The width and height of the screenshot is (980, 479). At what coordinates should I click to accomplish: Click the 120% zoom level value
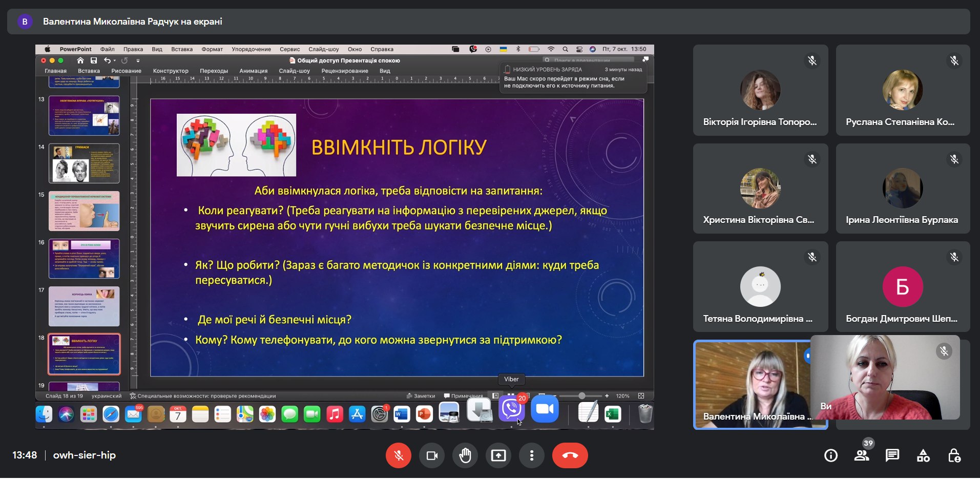622,396
